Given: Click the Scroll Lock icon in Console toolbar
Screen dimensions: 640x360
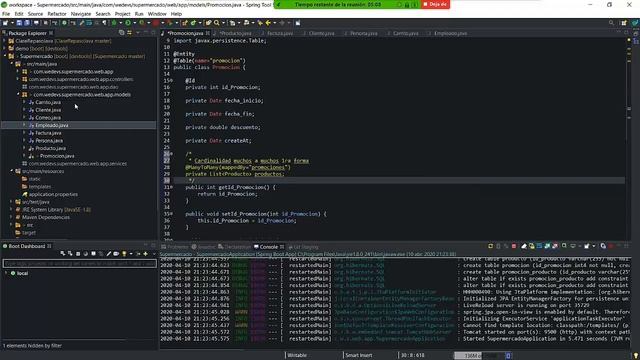Looking at the screenshot, I should [x=532, y=247].
